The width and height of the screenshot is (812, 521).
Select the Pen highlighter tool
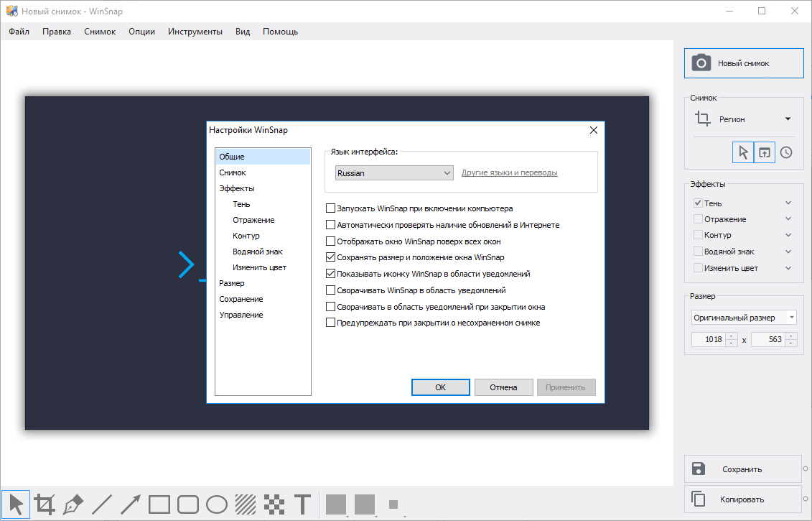click(x=73, y=504)
